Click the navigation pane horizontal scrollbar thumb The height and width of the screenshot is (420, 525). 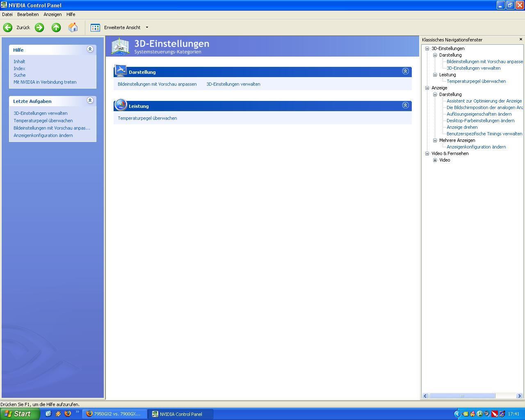462,396
